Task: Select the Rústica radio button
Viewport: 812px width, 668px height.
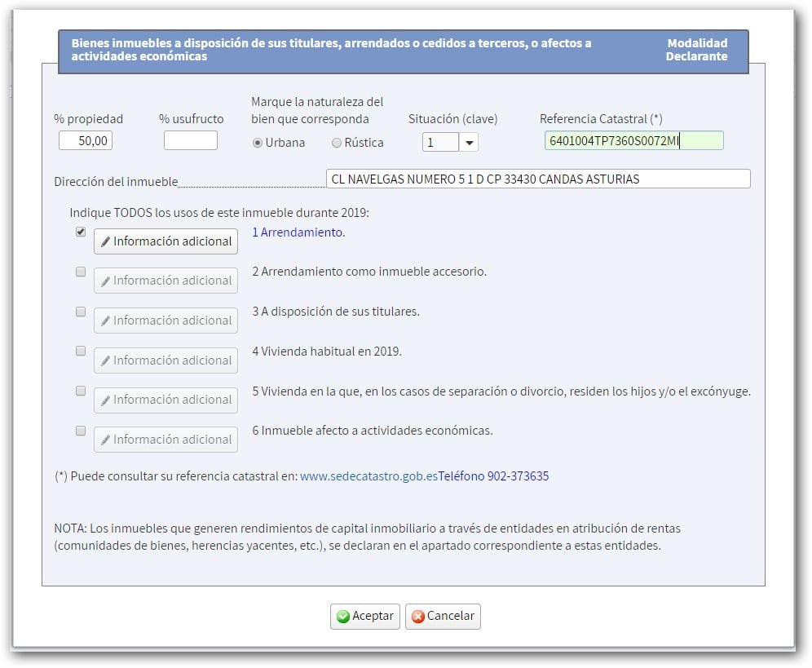Action: (337, 143)
